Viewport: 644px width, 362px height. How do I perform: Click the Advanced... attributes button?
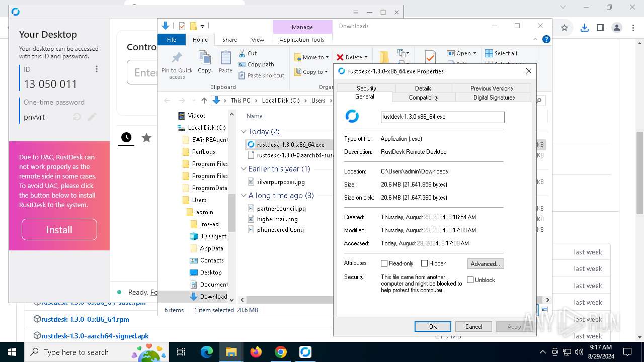pos(486,263)
